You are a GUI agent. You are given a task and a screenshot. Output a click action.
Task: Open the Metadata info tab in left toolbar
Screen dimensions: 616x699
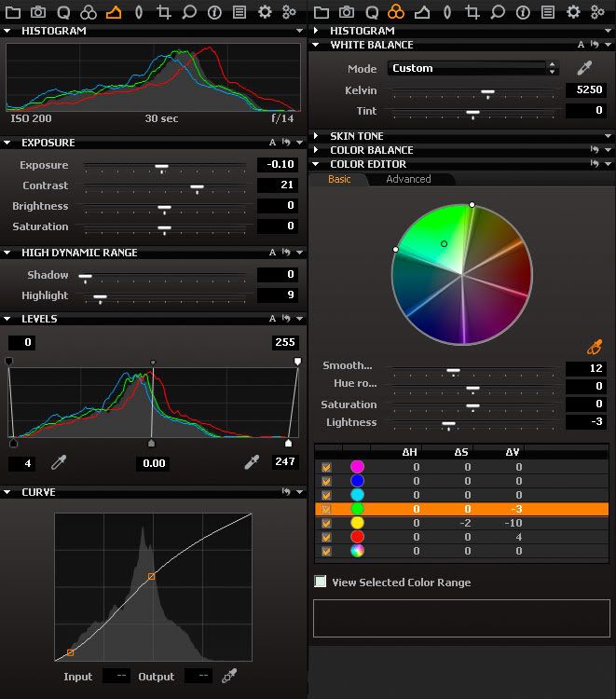[x=214, y=12]
